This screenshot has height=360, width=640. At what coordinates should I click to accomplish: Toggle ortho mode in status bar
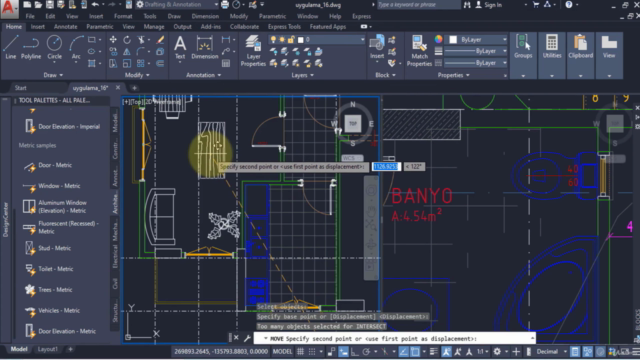355,351
